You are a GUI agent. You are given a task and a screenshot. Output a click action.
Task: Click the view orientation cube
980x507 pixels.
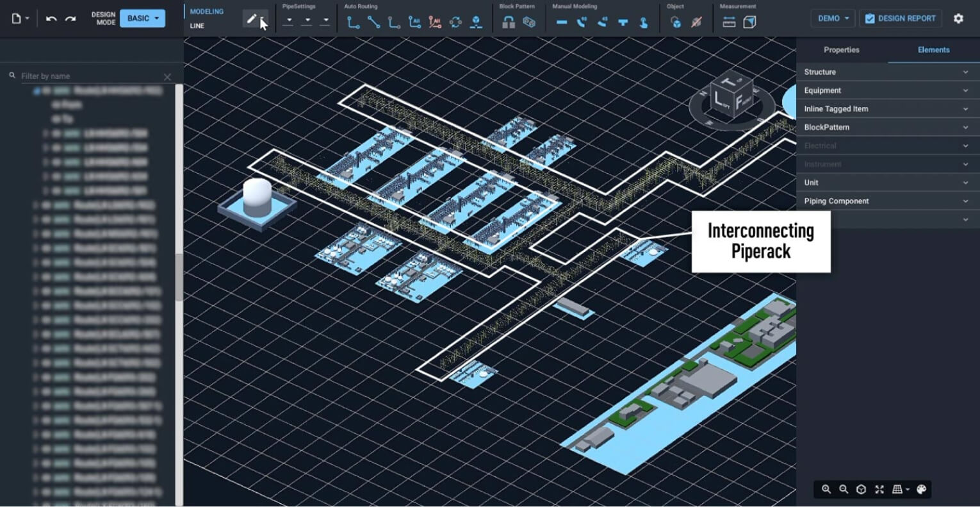(x=731, y=97)
